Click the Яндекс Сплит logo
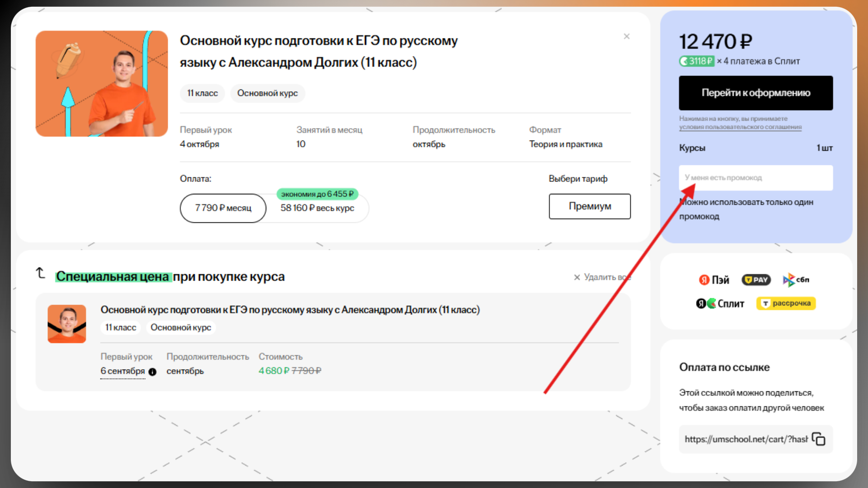Image resolution: width=868 pixels, height=488 pixels. pos(720,304)
